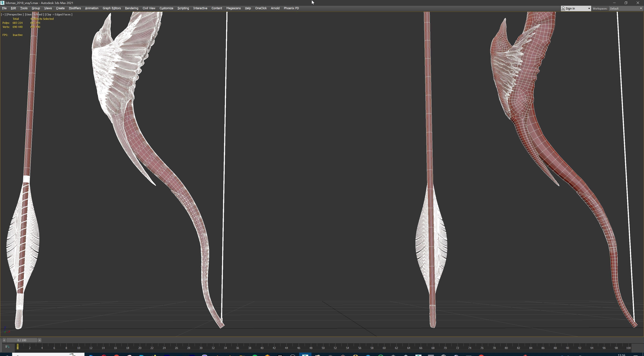
Task: Open the Rendering menu
Action: (x=131, y=8)
